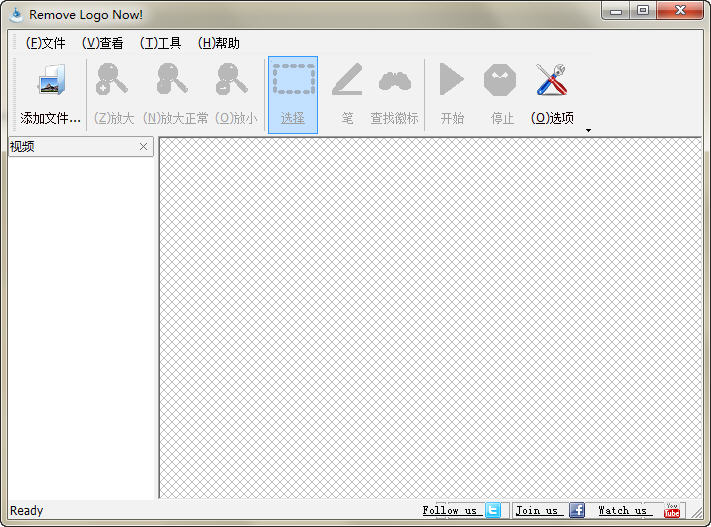Open the (H)帮助 menu

click(x=219, y=43)
